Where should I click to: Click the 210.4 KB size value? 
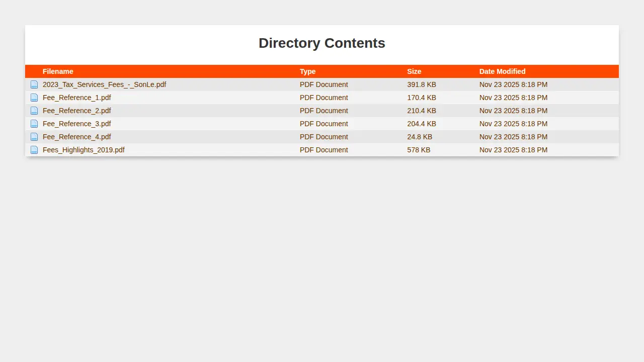tap(422, 111)
